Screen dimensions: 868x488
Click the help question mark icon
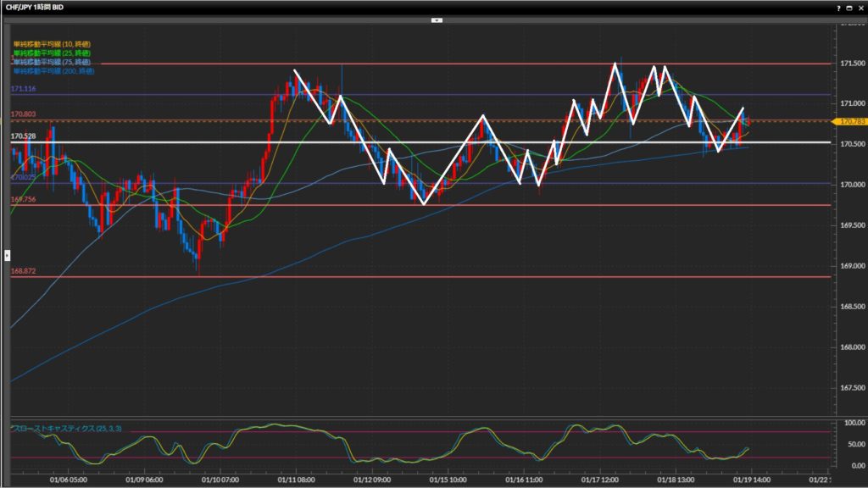pos(838,7)
